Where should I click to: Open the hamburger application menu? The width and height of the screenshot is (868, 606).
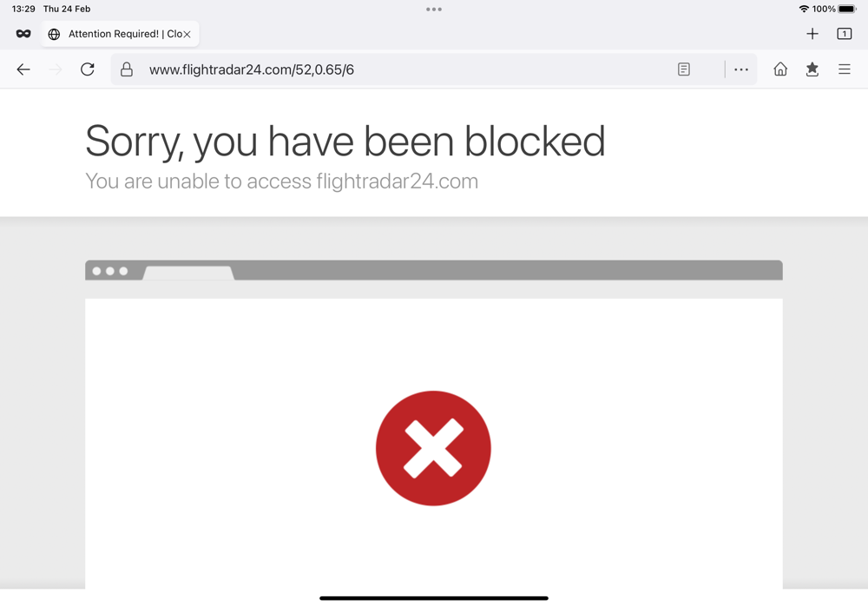845,69
